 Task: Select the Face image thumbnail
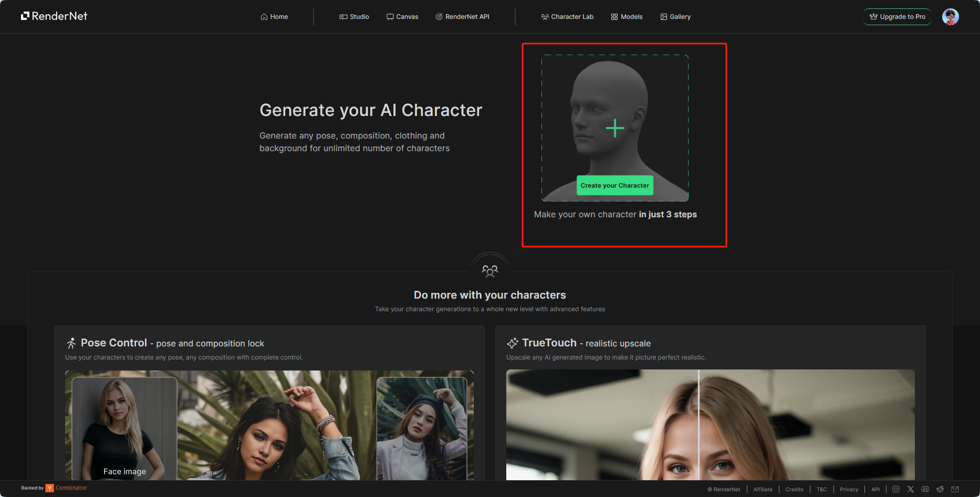[124, 428]
